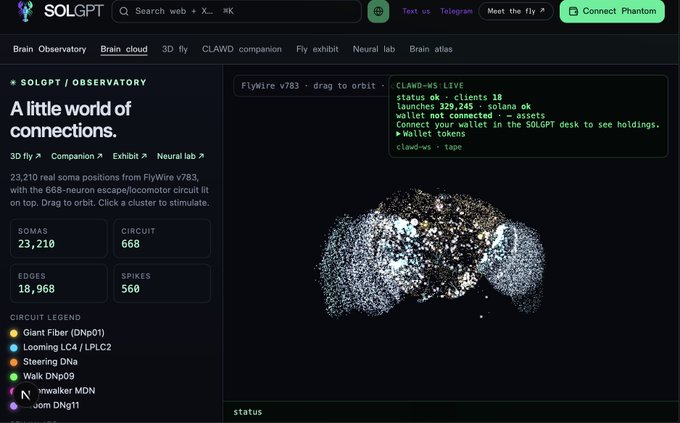
Task: Open the CLAWD companion tab
Action: [242, 49]
